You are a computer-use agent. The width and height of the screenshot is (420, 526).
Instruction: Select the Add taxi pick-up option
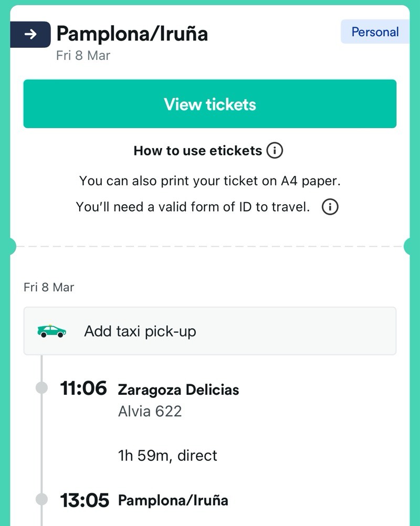140,331
